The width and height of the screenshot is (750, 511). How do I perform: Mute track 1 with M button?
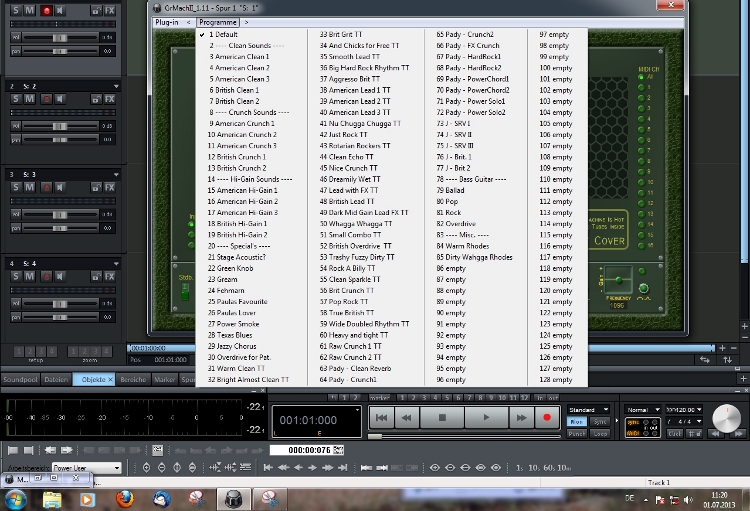click(30, 11)
